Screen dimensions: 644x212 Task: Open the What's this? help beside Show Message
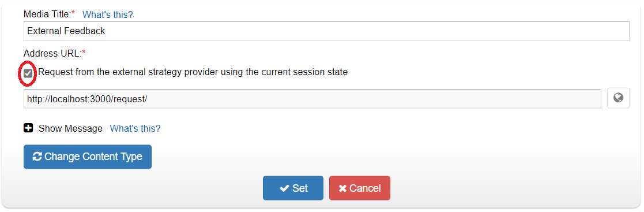point(135,128)
